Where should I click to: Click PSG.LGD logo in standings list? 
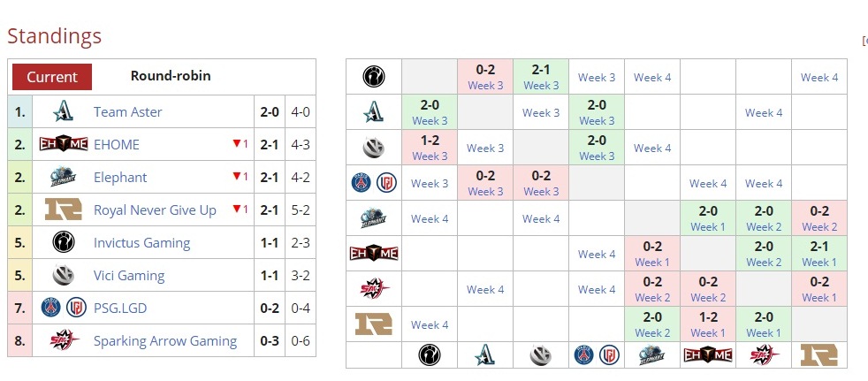click(63, 309)
